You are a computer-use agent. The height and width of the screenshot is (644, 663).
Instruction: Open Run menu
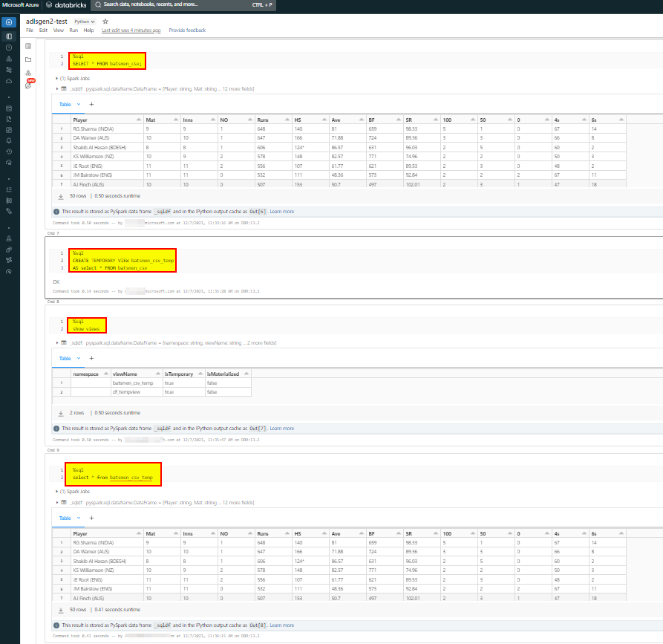coord(74,30)
